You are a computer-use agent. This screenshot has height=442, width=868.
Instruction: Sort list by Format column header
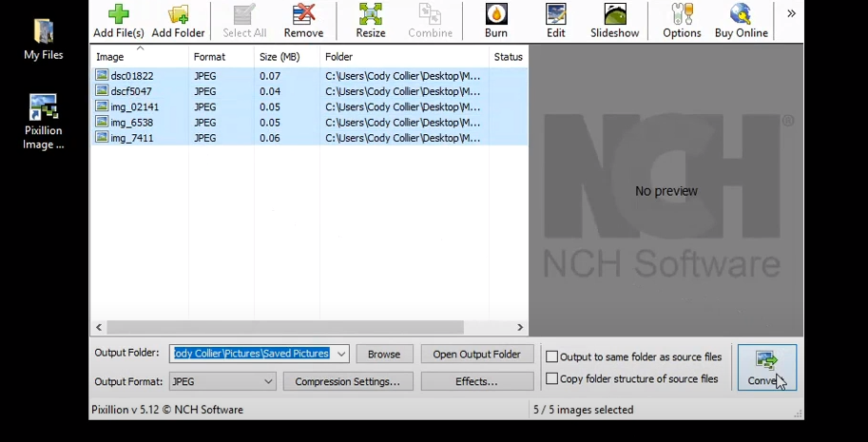[x=222, y=56]
